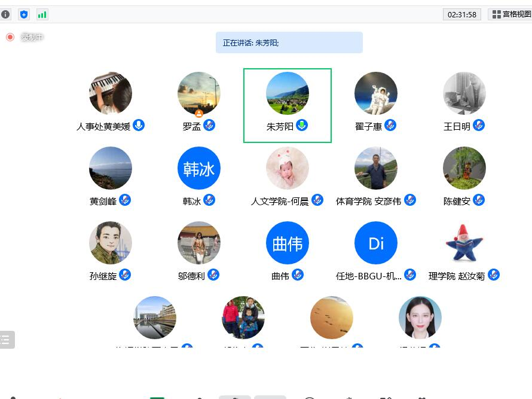Open the meeting info icon
The image size is (532, 399).
pos(6,14)
